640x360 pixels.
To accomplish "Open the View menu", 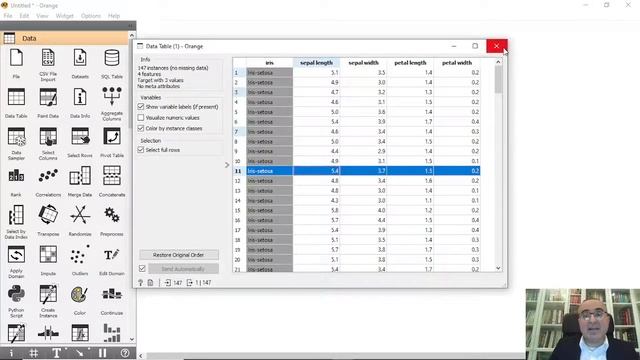I will [x=42, y=16].
